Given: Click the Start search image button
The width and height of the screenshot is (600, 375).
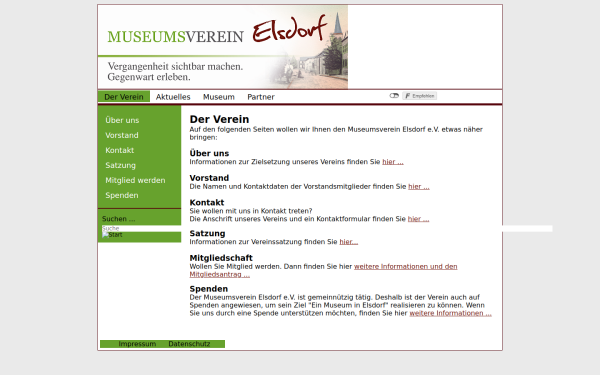Looking at the screenshot, I should tap(112, 235).
